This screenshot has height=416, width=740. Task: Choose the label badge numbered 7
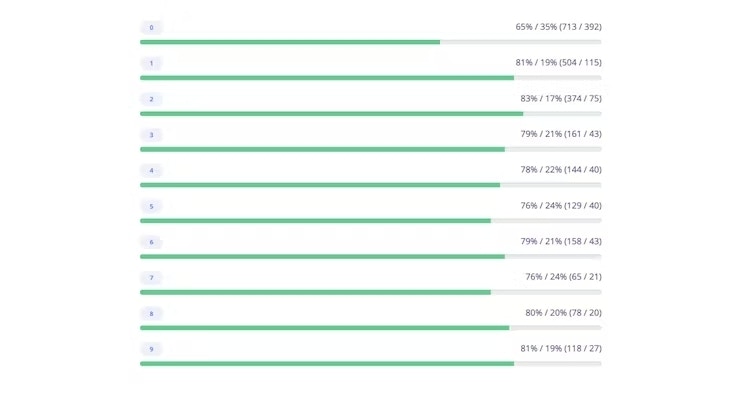tap(151, 278)
